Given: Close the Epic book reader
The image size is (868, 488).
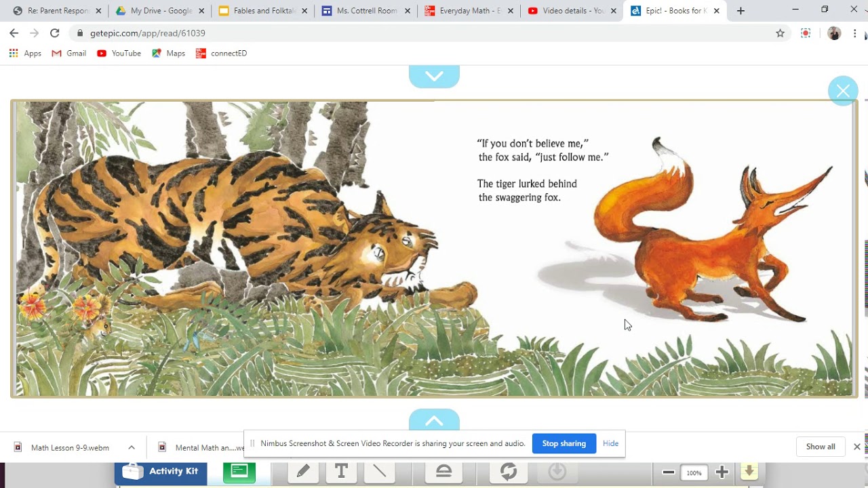Looking at the screenshot, I should [x=843, y=91].
